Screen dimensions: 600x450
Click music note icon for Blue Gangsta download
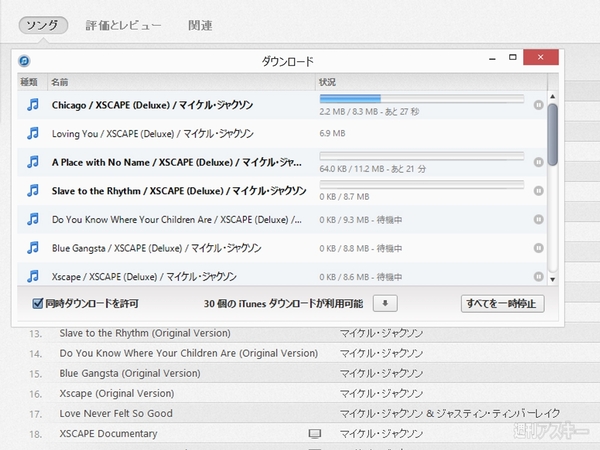click(33, 248)
